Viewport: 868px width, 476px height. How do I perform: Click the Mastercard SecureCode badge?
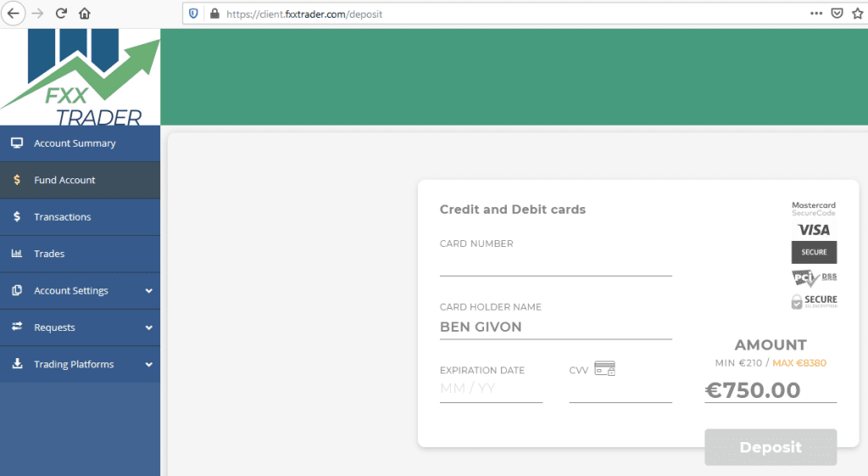point(814,209)
